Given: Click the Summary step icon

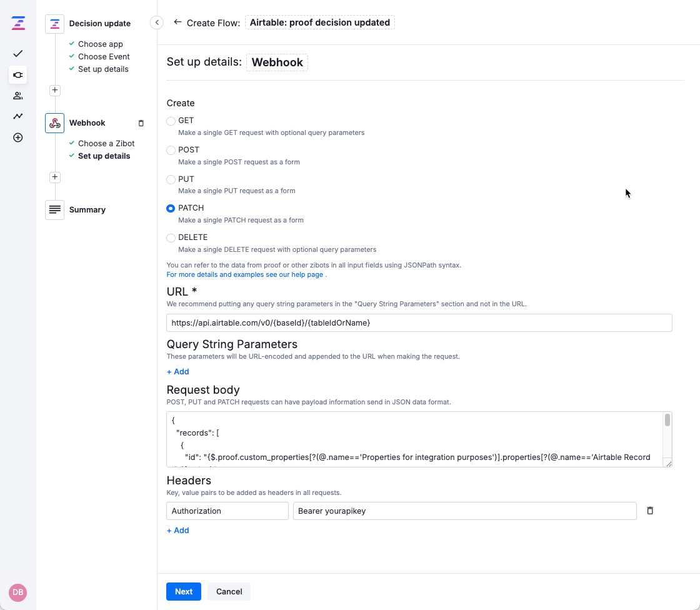Looking at the screenshot, I should point(54,209).
